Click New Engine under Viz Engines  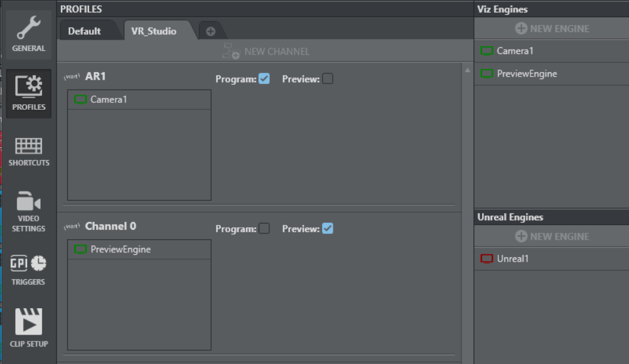[x=552, y=28]
